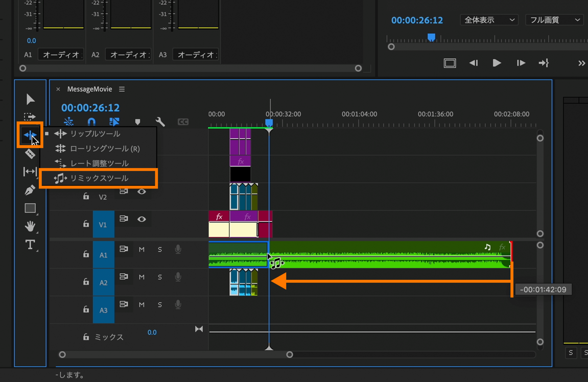Toggle the nest sequence insert option
Viewport: 588px width, 382px height.
[68, 122]
